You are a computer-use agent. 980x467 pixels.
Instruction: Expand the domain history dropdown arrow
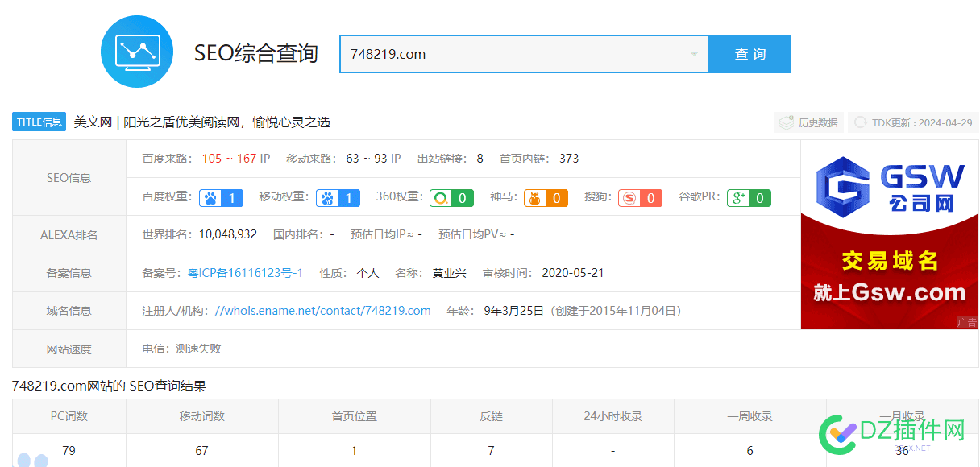[x=694, y=54]
